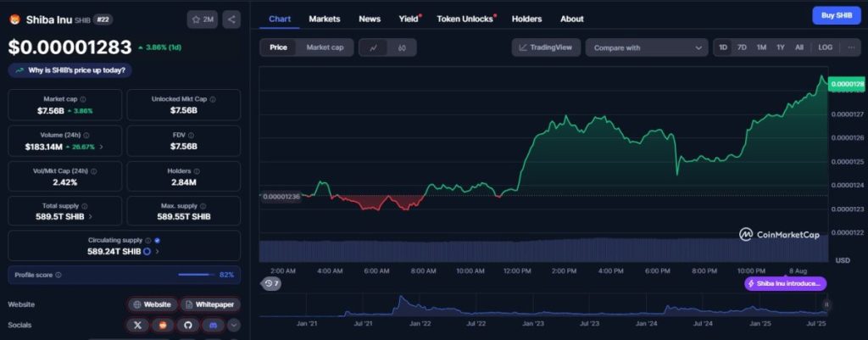Image resolution: width=868 pixels, height=340 pixels.
Task: Click the Profile score progress bar
Action: pyautogui.click(x=197, y=275)
